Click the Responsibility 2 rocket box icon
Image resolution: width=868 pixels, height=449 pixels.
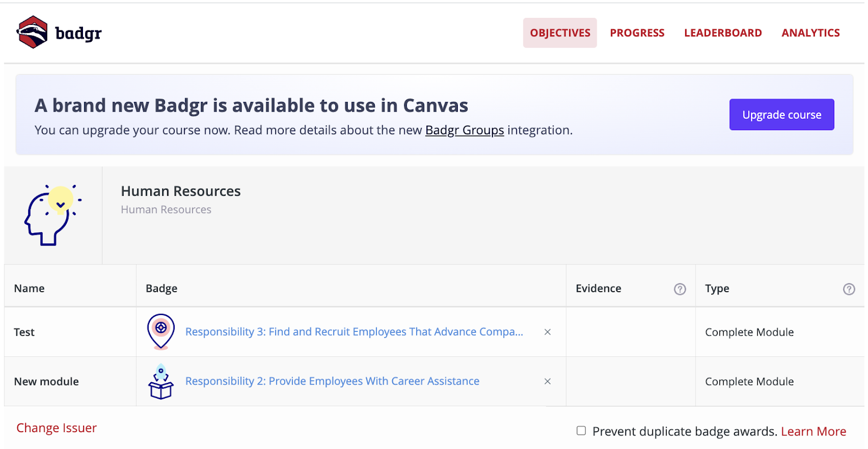tap(161, 381)
